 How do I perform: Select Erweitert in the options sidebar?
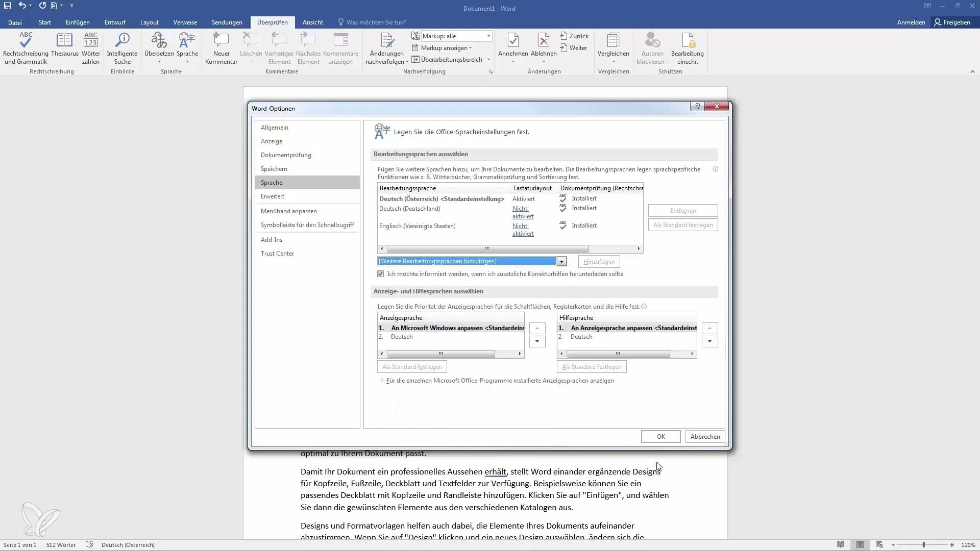click(x=307, y=196)
